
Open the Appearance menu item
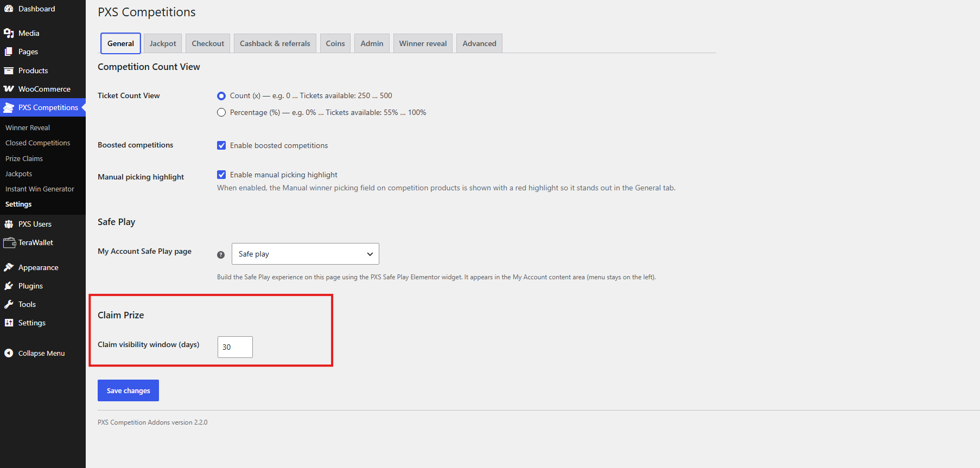pos(43,267)
